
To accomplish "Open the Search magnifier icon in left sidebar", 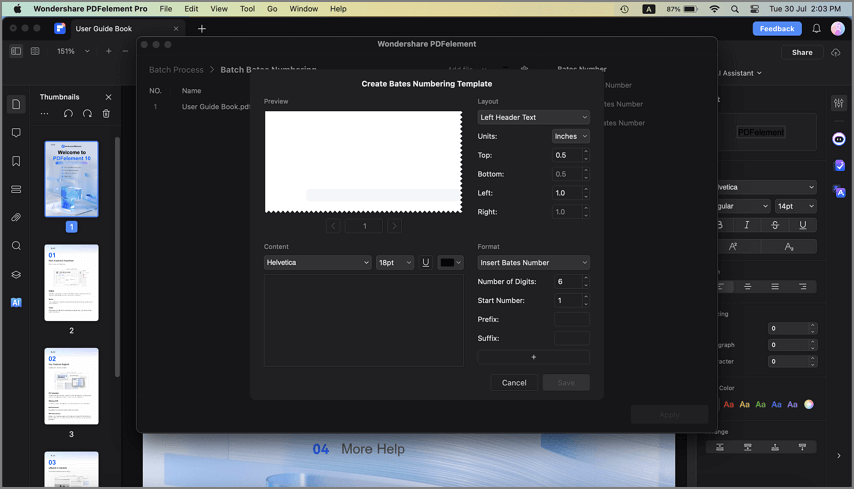I will 16,246.
